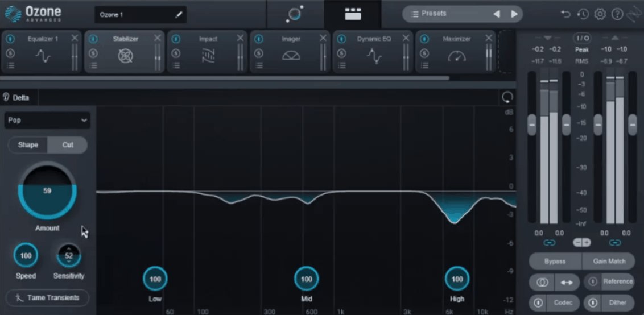Screen dimensions: 644x315
Task: Solo the Maximizer module
Action: pyautogui.click(x=424, y=53)
